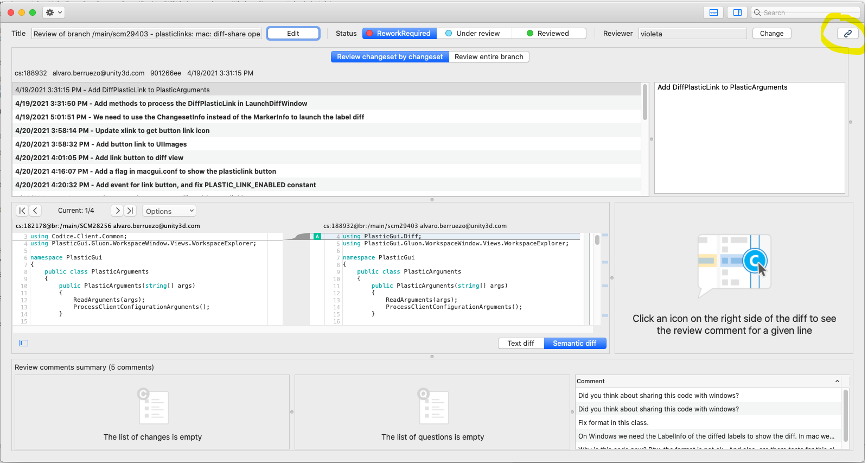Toggle the bottom panel layout icon
The image size is (868, 463).
tap(714, 12)
